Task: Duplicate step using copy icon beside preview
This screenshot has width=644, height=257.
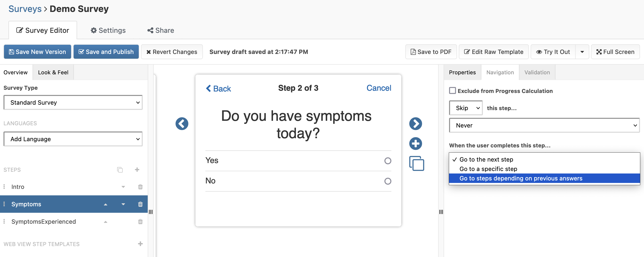Action: [x=416, y=164]
